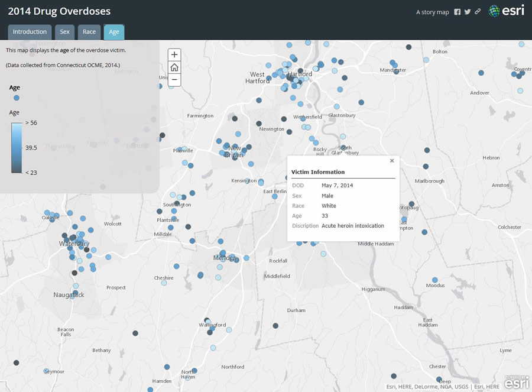Click the overdose marker near Moodus
The image size is (532, 392).
[435, 280]
